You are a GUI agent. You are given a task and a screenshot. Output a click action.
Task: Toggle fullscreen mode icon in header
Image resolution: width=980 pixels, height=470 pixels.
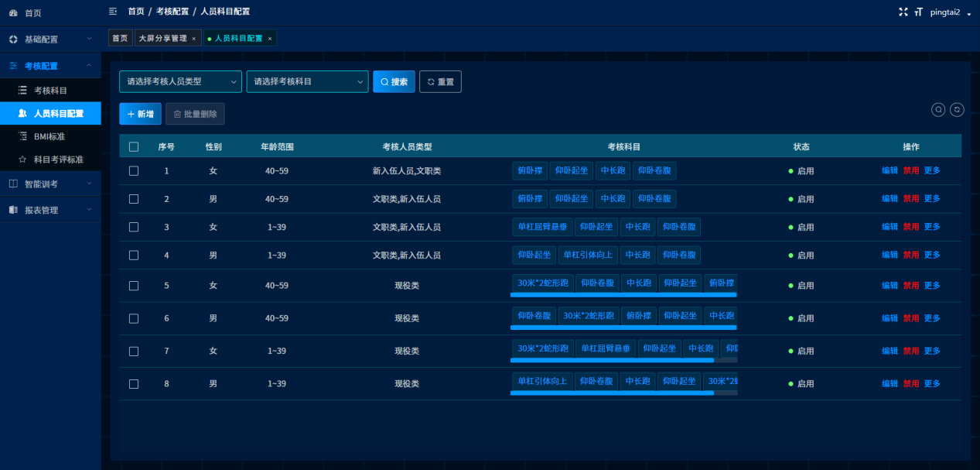[x=903, y=12]
